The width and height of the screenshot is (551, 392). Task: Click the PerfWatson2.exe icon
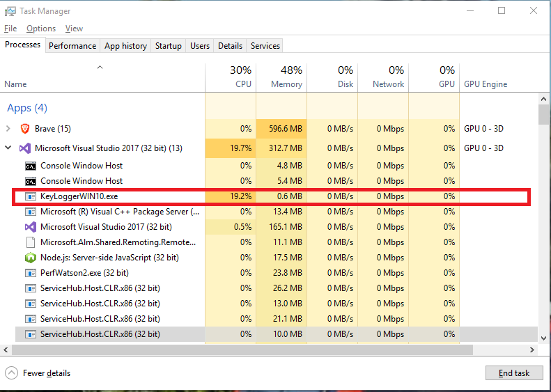coord(31,273)
